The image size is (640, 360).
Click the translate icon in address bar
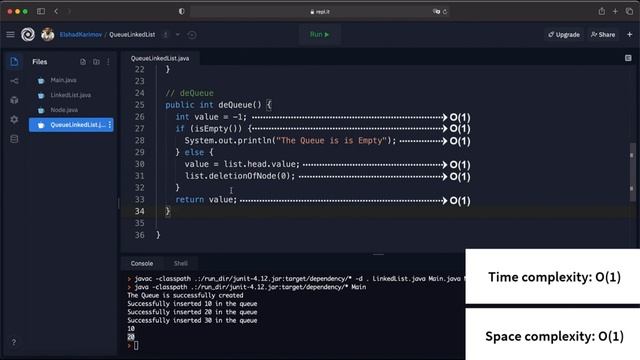(x=436, y=12)
